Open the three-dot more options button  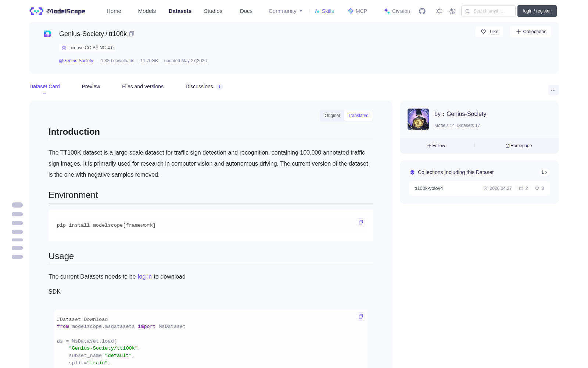tap(553, 90)
